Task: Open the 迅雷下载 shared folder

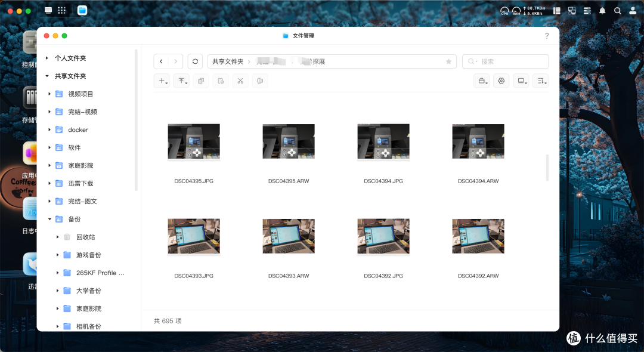Action: (80, 184)
